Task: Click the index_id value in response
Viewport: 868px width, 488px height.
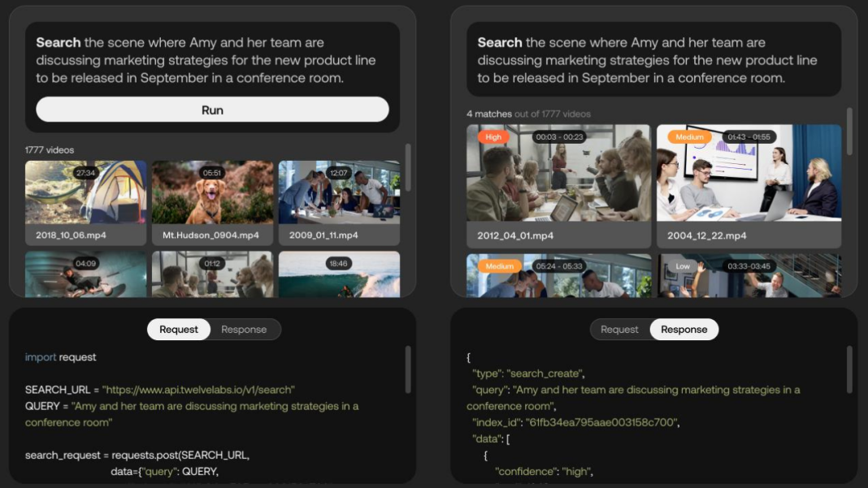Action: (601, 422)
